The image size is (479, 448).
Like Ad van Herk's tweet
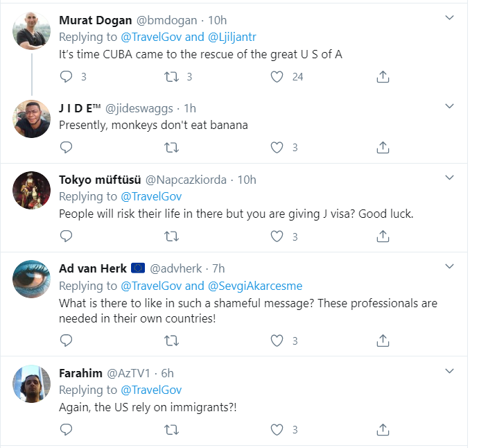pyautogui.click(x=277, y=341)
